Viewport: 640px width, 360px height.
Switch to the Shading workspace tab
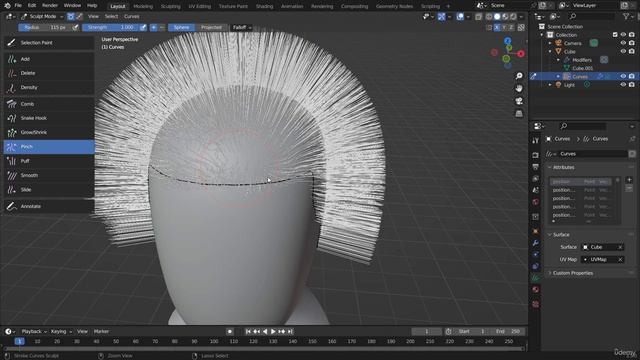(264, 6)
